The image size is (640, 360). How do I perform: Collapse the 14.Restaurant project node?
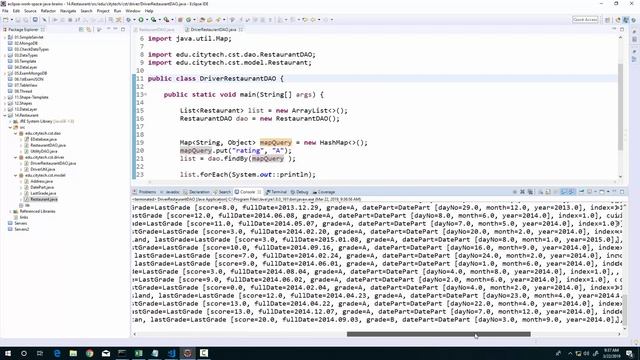(5, 115)
